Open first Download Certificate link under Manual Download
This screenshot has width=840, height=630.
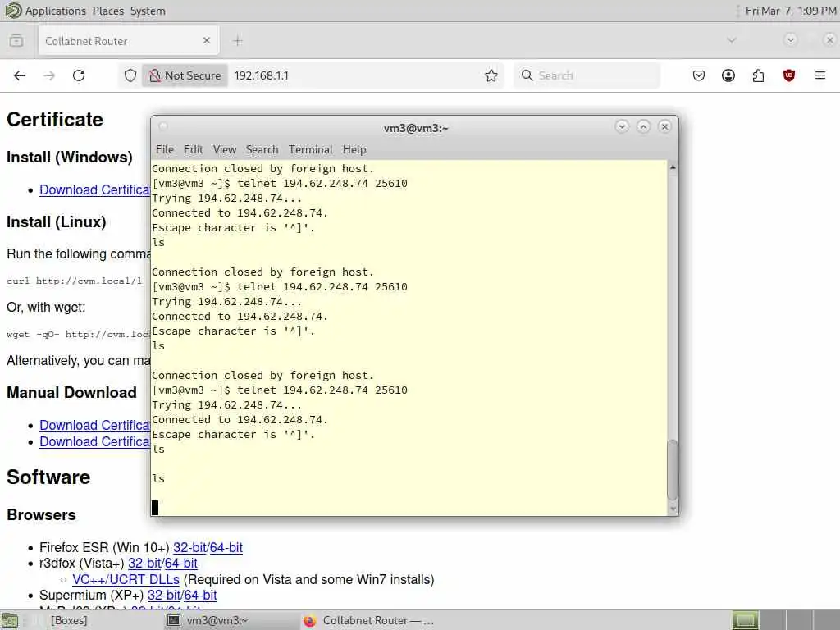[x=94, y=425]
